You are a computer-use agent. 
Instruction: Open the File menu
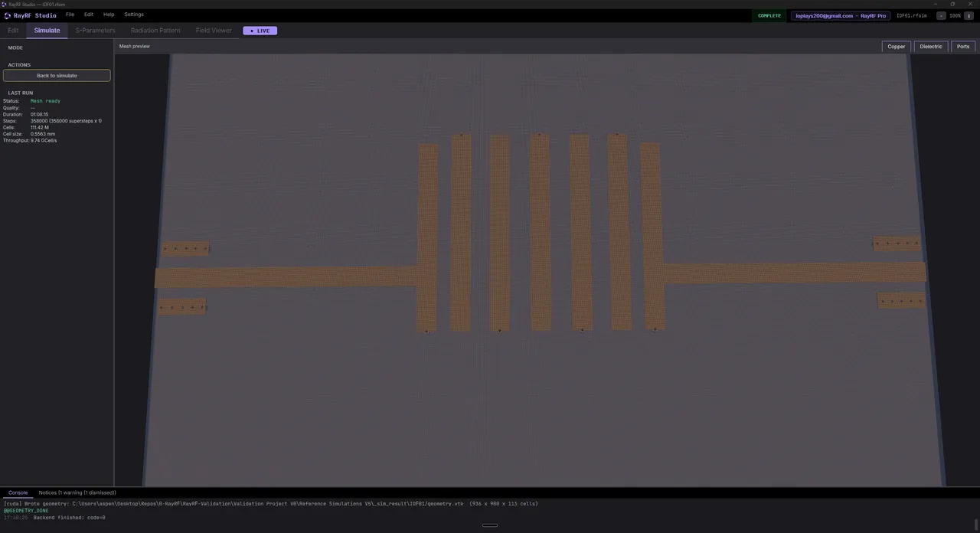(70, 15)
